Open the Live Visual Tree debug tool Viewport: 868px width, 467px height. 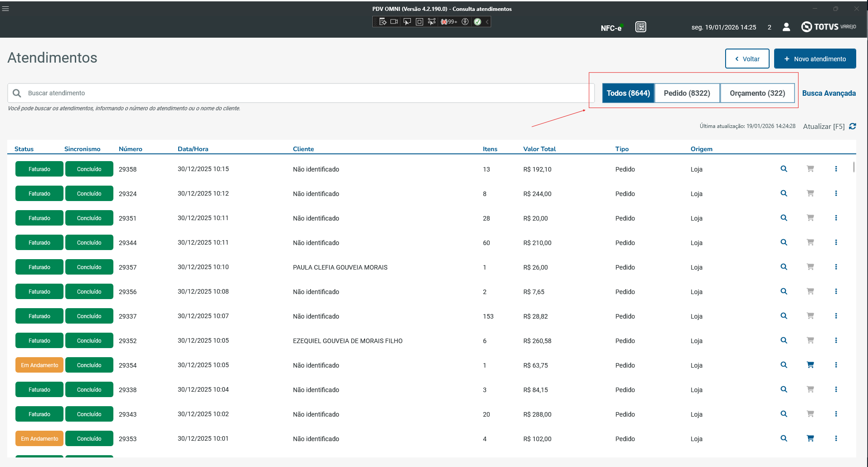pos(383,22)
